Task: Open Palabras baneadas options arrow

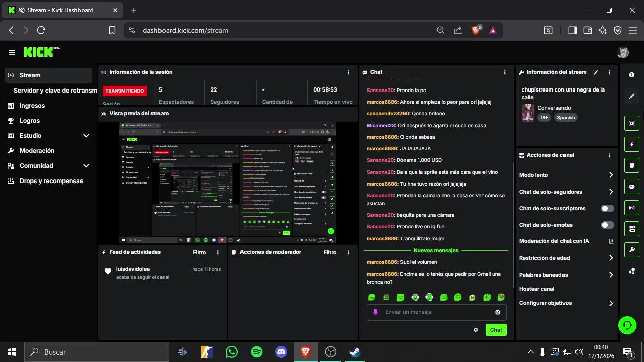Action: 611,275
